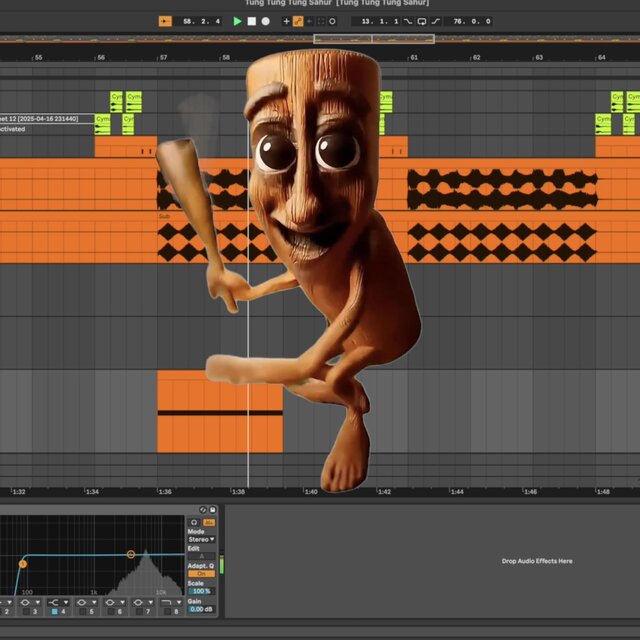
Task: Select the clip labeled Sub
Action: coord(164,216)
